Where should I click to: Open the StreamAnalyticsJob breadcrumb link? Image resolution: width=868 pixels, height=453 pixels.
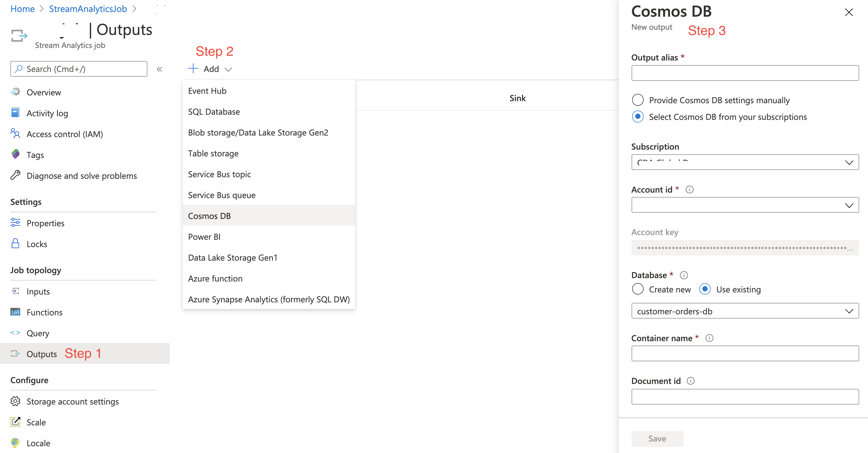pos(88,9)
